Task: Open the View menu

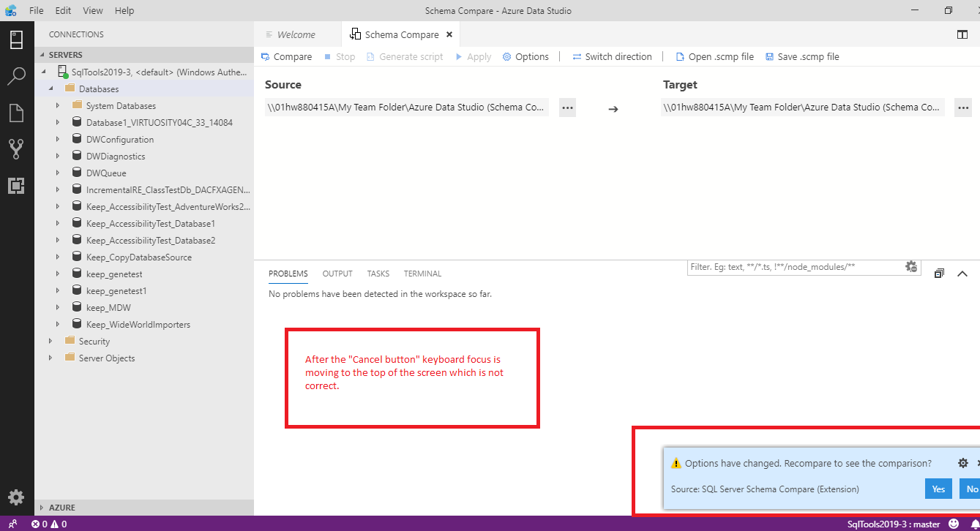Action: point(92,10)
